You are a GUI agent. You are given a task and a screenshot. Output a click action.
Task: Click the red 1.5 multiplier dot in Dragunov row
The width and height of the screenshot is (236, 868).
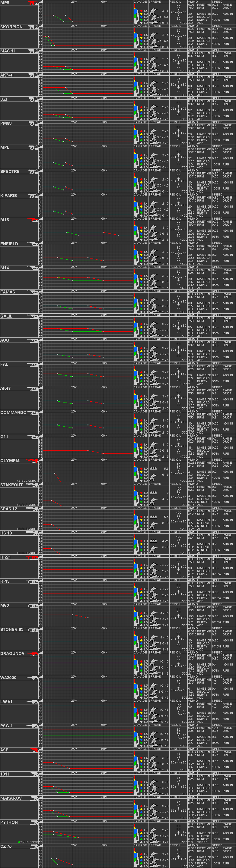click(x=142, y=661)
